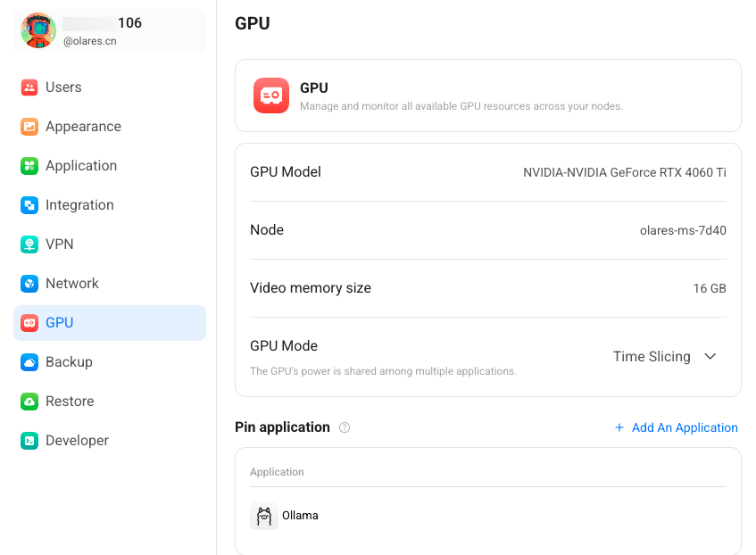Click the Network icon in sidebar
The width and height of the screenshot is (756, 555).
coord(29,284)
